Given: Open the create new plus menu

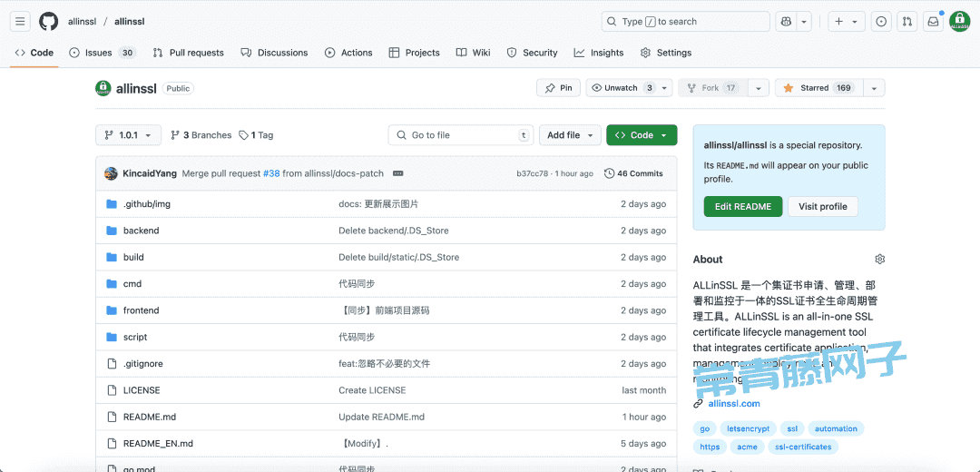Looking at the screenshot, I should 847,21.
